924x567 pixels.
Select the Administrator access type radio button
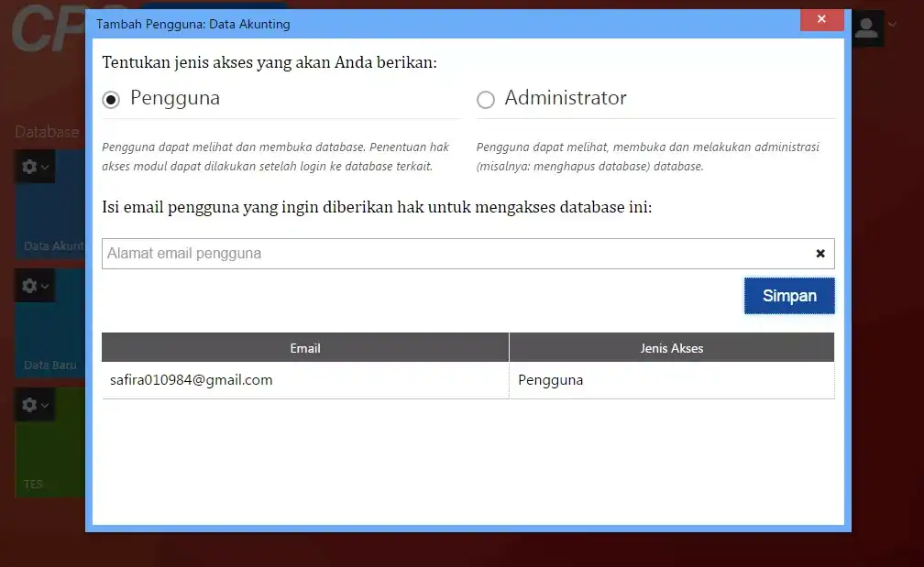pos(486,100)
